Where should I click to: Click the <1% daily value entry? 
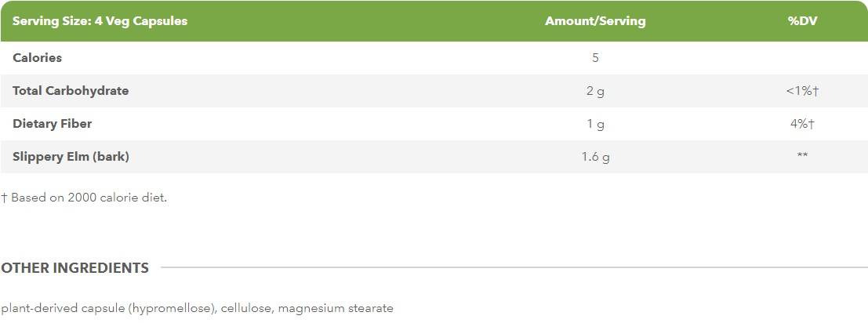[802, 91]
